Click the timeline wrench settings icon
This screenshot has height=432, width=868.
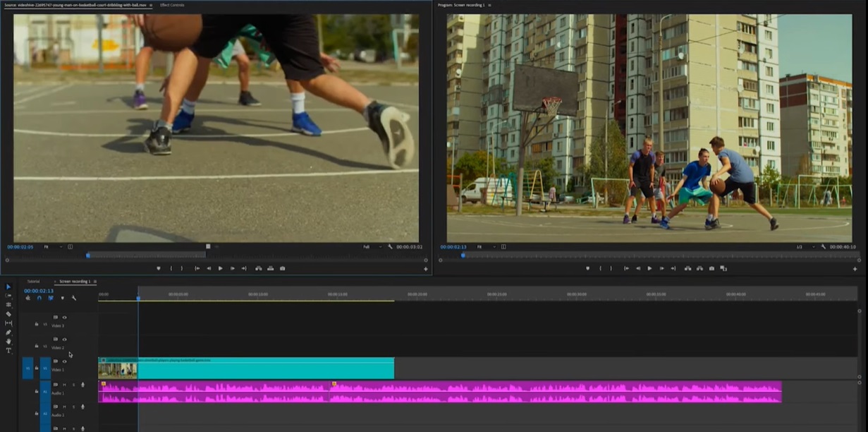tap(73, 298)
